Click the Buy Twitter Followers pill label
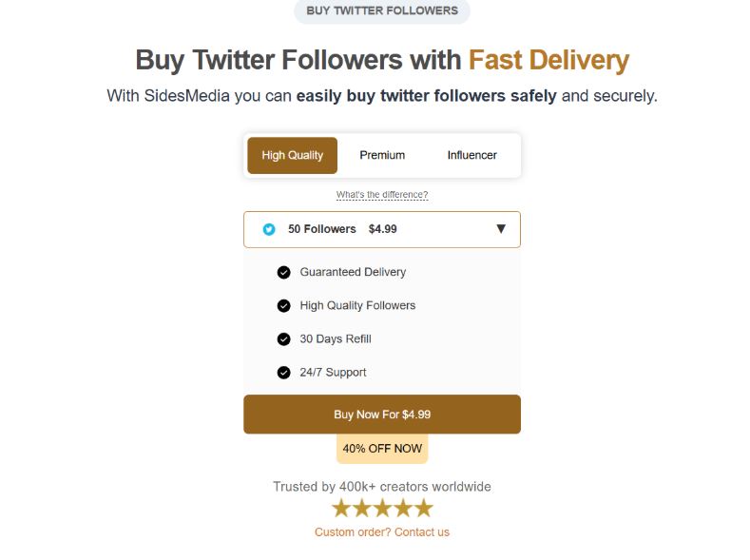Screen dimensions: 750x560 (x=382, y=10)
